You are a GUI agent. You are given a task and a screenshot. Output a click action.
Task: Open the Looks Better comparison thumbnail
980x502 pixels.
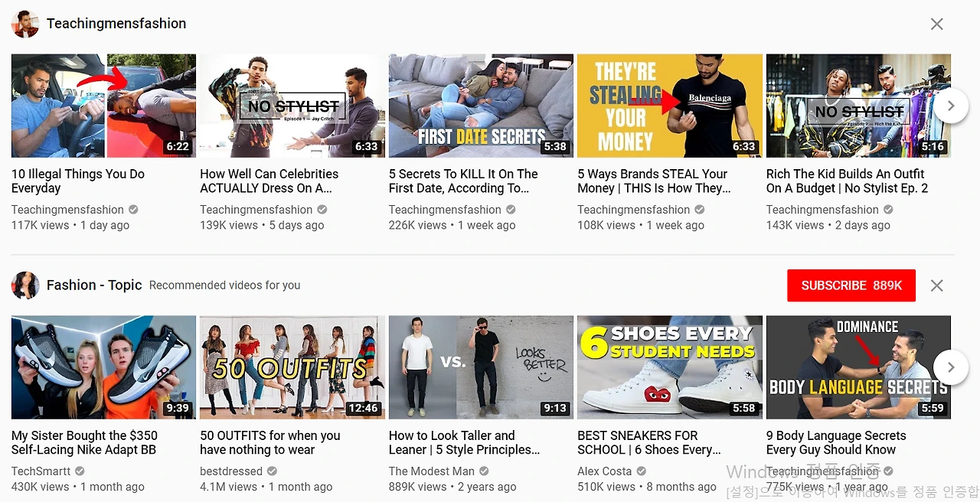481,367
